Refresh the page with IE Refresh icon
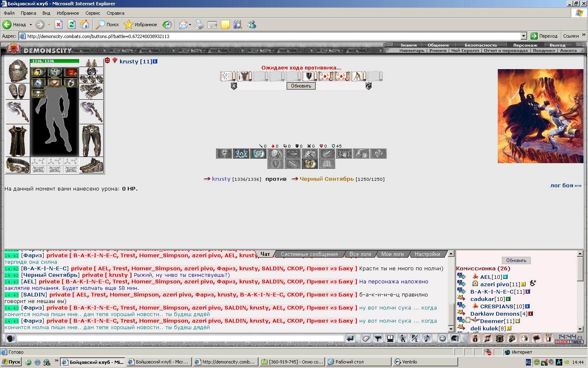Viewport: 588px width, 368px height. [71, 25]
